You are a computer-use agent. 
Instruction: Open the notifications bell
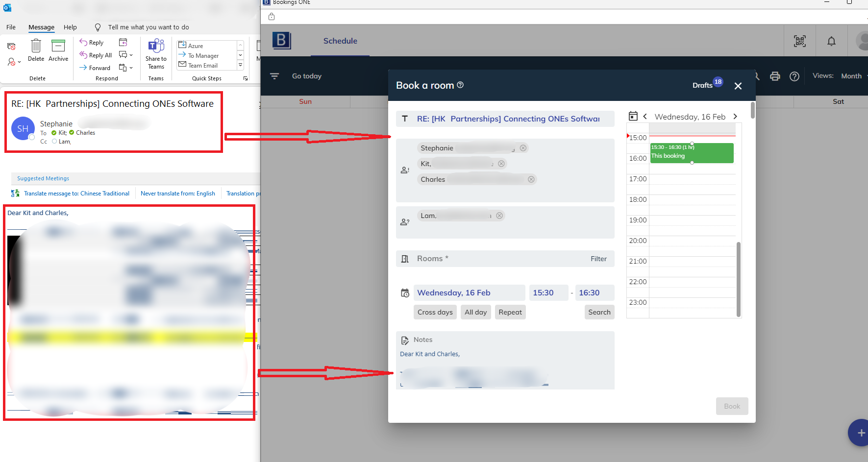pyautogui.click(x=831, y=41)
